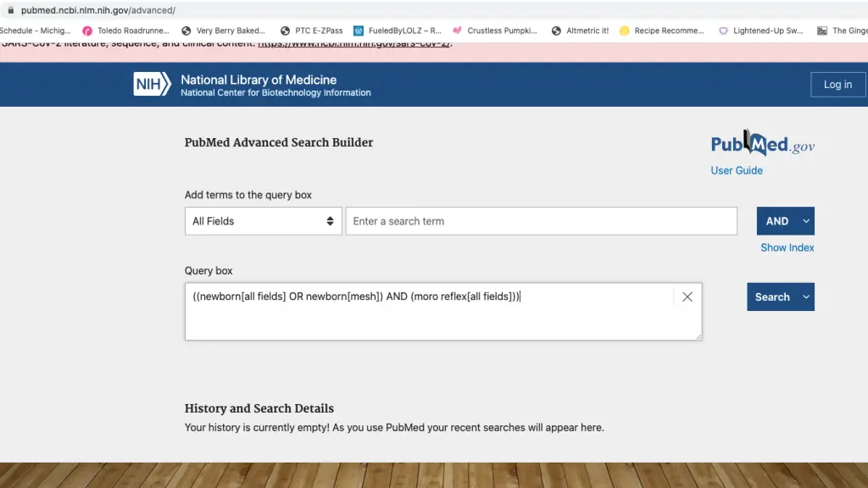Click 'National Center for Biotechnology Information' text
Viewport: 868px width, 488px height.
(275, 93)
